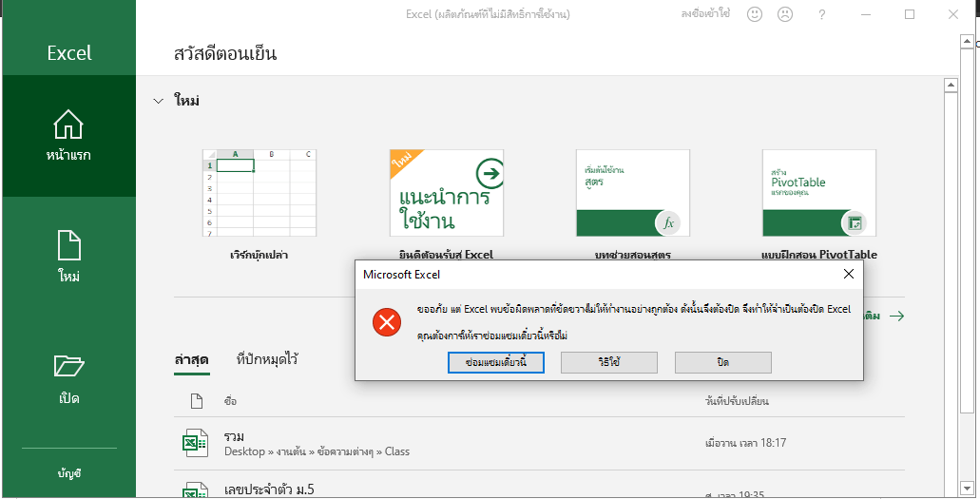Viewport: 980px width, 499px height.
Task: Click the สวัสดีตอนเย็น greeting heading
Action: coord(225,54)
